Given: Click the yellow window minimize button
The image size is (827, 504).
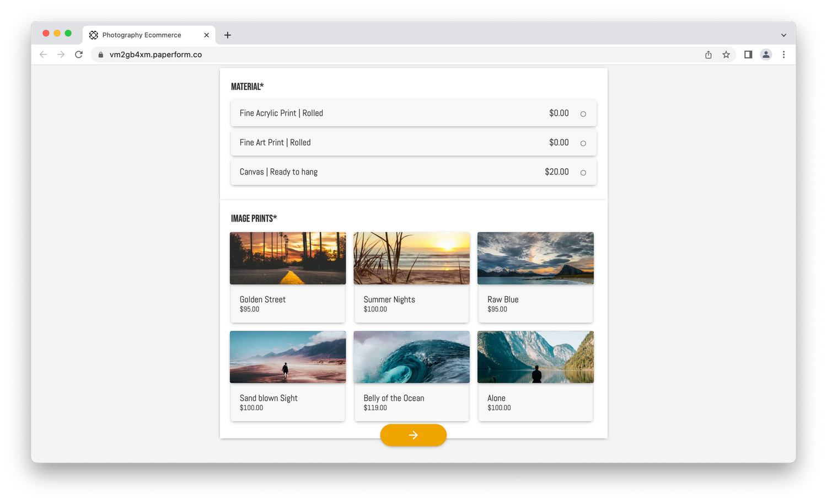Looking at the screenshot, I should tap(57, 34).
